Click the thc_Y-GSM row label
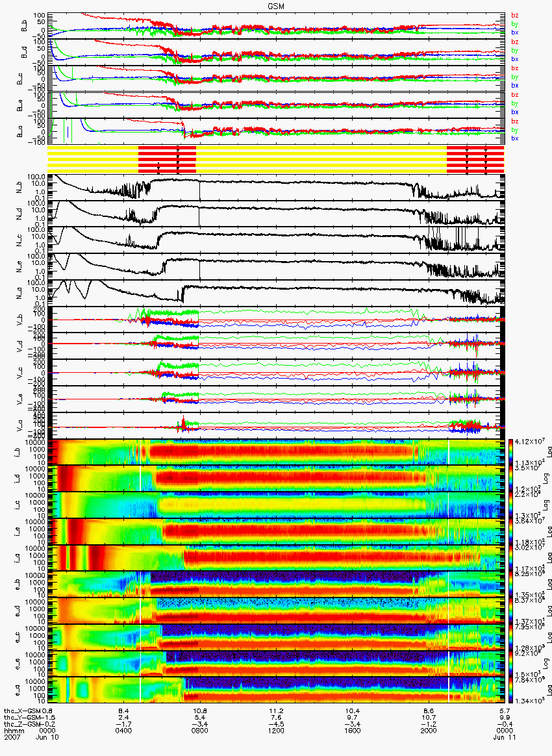The width and height of the screenshot is (552, 756). (x=22, y=718)
